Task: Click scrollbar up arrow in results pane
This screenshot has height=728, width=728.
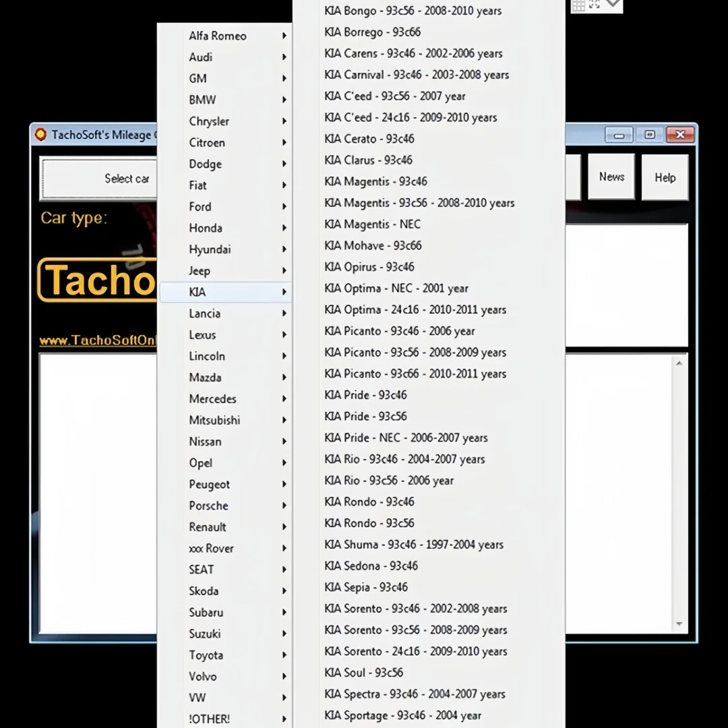Action: [x=679, y=363]
